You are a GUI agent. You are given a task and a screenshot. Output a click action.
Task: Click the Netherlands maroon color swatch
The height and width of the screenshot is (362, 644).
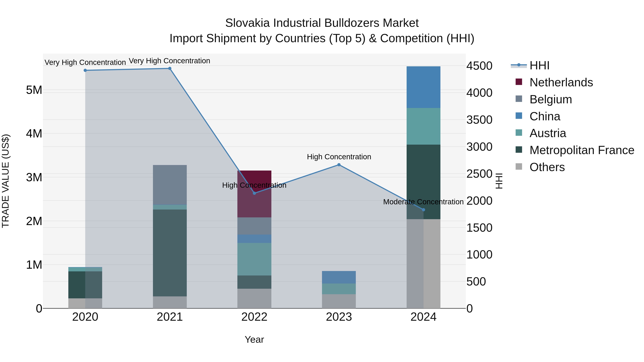pyautogui.click(x=519, y=82)
